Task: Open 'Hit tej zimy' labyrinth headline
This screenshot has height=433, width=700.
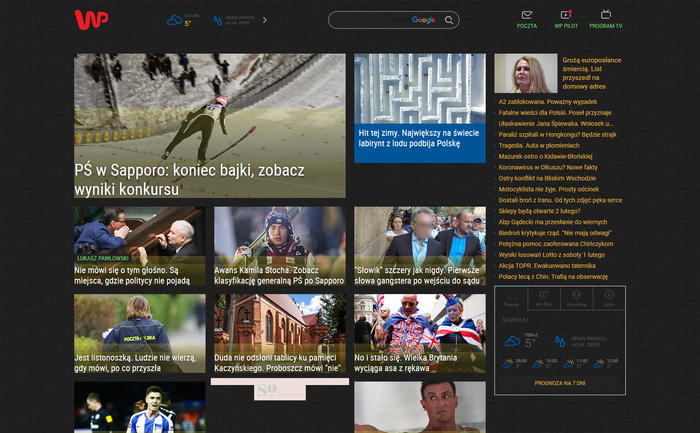Action: pos(419,138)
